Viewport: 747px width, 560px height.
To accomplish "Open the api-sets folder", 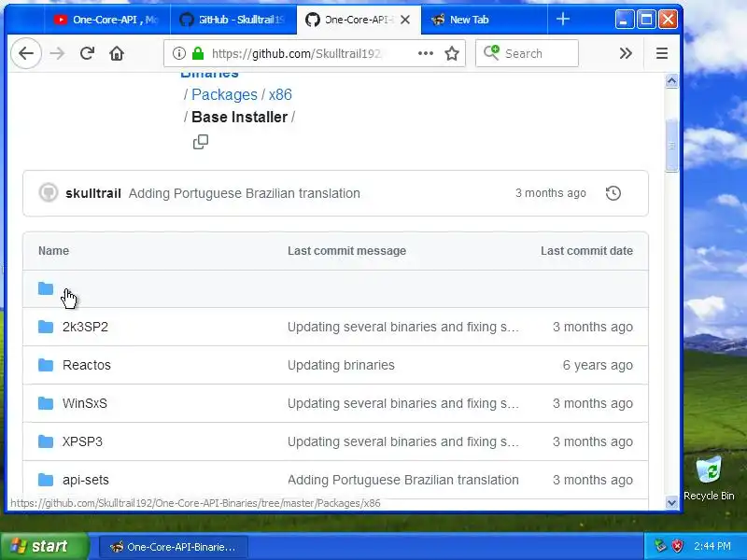I will click(x=86, y=480).
